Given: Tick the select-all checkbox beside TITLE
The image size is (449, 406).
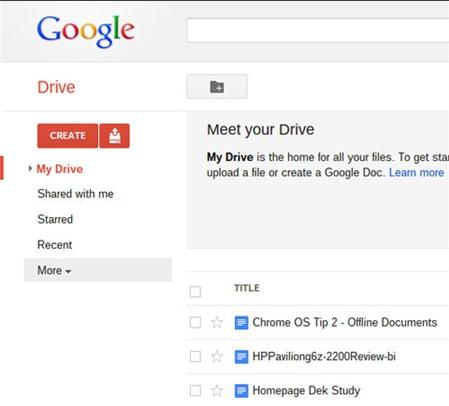Looking at the screenshot, I should click(195, 292).
